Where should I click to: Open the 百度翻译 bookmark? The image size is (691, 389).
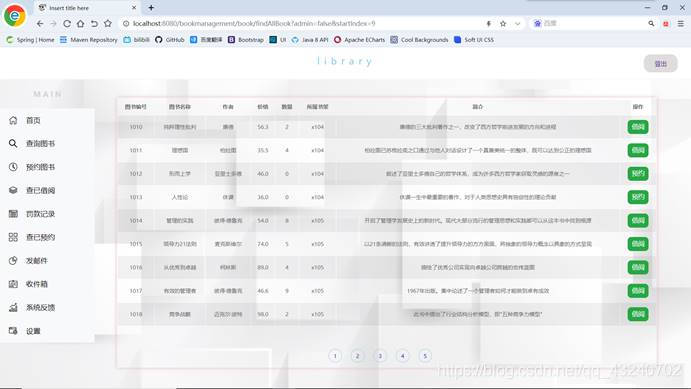pos(206,40)
